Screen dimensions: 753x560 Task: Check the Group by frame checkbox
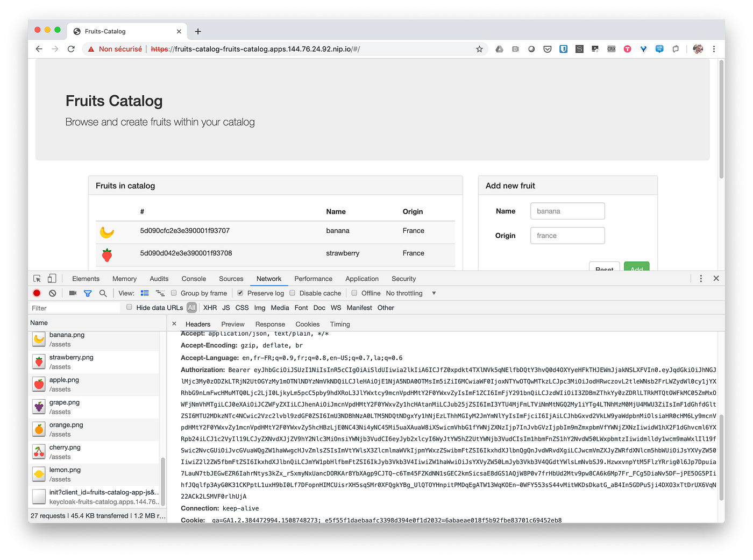click(173, 293)
